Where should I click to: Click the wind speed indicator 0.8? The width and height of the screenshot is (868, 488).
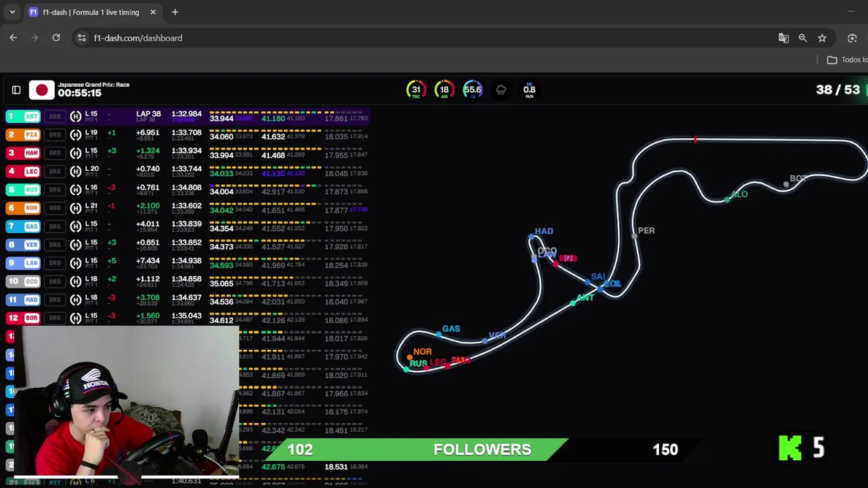coord(529,90)
